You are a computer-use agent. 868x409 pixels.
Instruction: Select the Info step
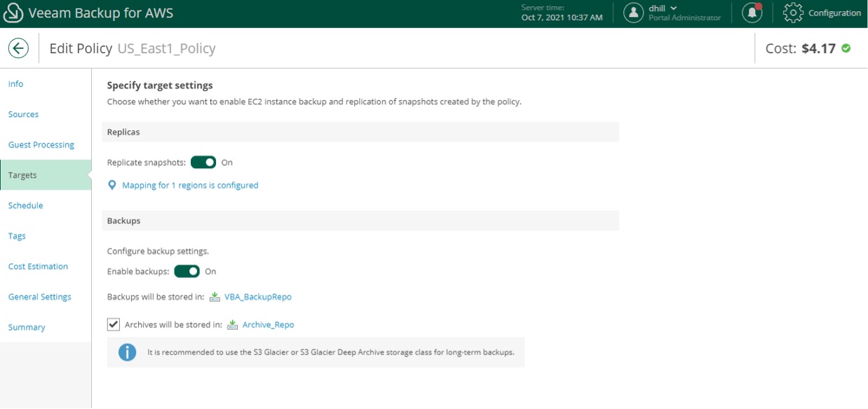15,84
